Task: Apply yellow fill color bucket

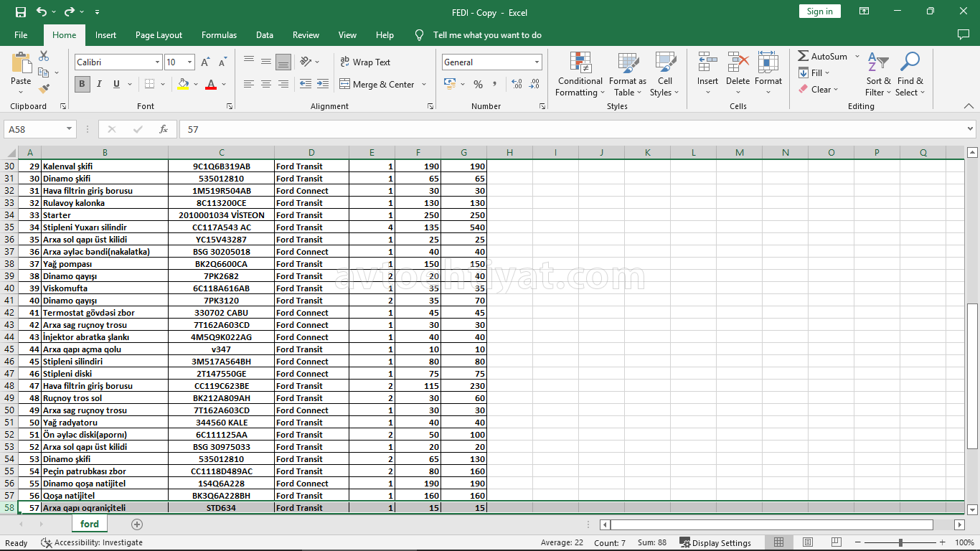Action: tap(183, 84)
